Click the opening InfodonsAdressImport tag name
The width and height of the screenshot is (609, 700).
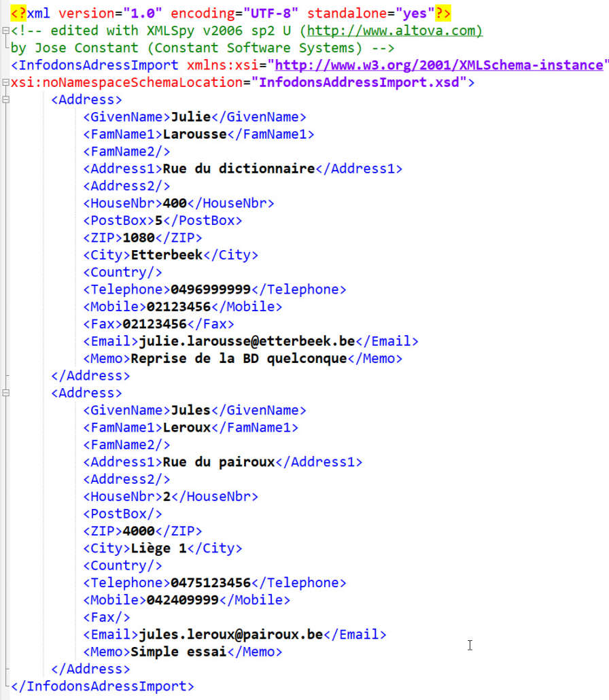(99, 65)
